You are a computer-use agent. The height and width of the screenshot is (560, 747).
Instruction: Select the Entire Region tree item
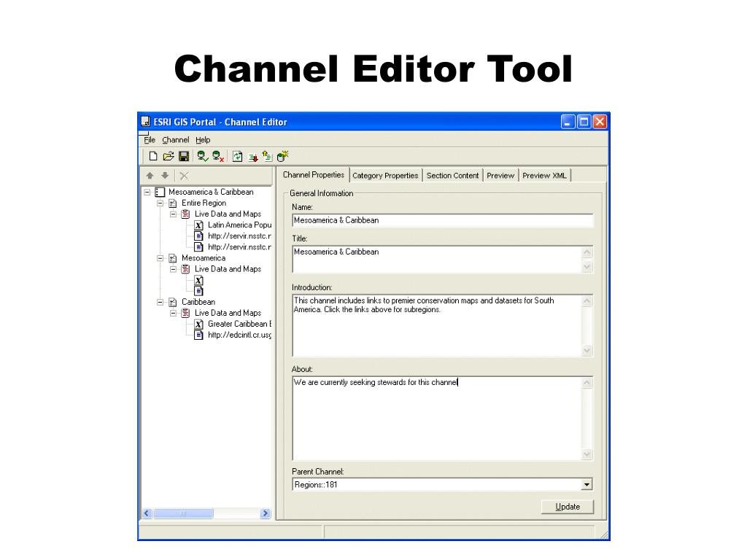(x=204, y=203)
